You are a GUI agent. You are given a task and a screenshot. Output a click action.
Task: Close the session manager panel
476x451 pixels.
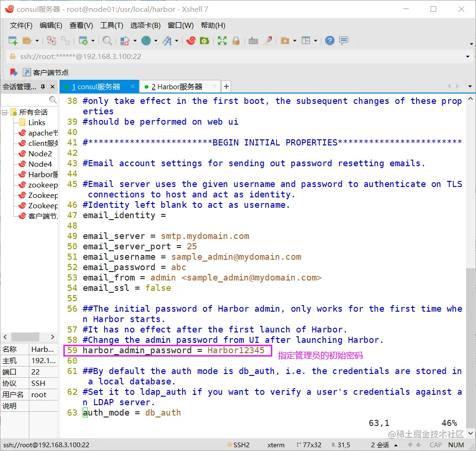(52, 87)
